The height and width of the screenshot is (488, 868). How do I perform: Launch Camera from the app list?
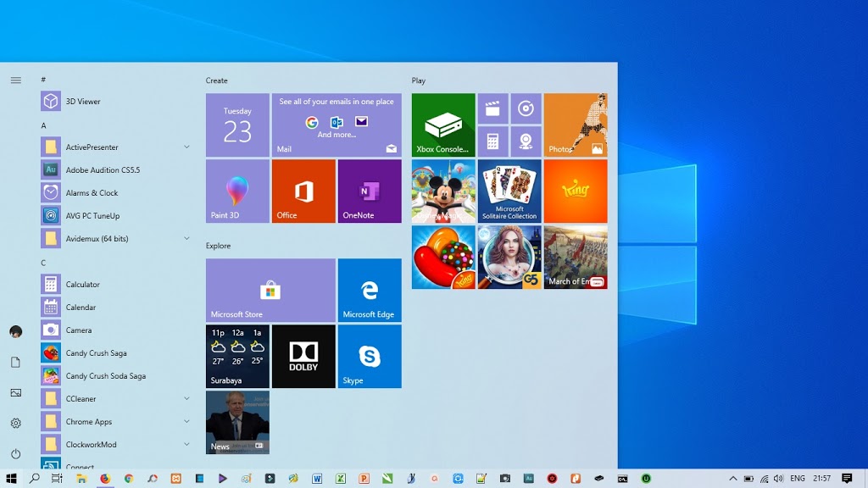pyautogui.click(x=114, y=330)
